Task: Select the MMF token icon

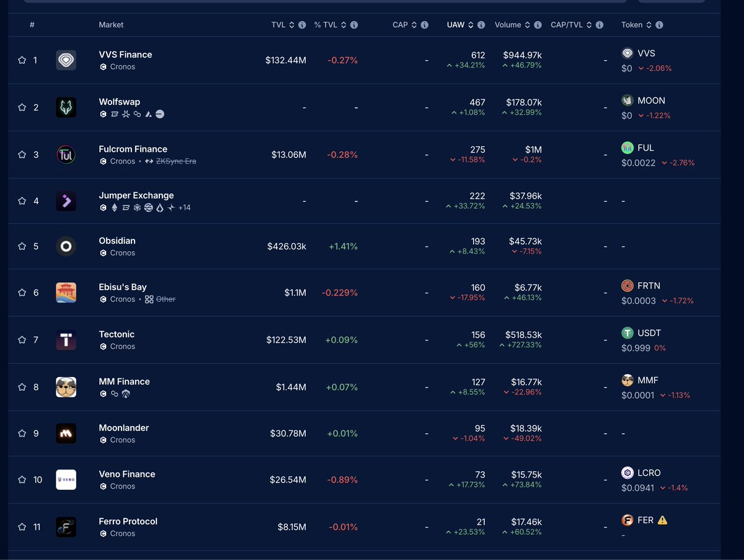Action: pos(627,380)
